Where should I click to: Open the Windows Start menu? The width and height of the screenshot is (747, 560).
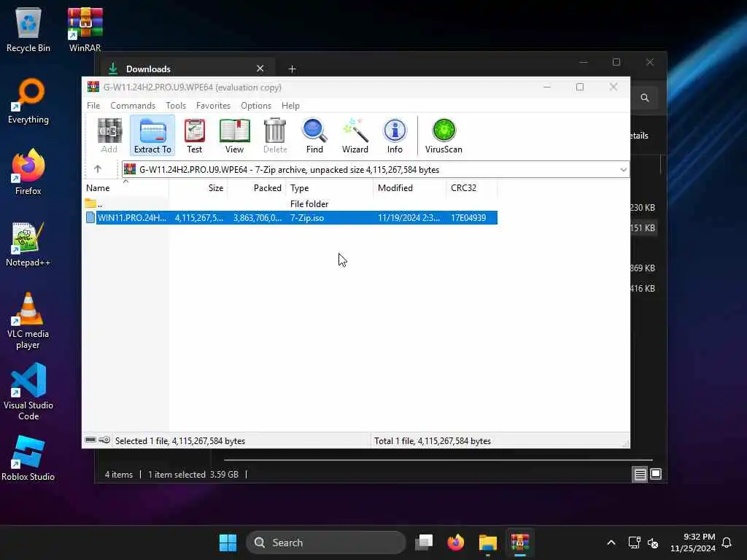pos(228,542)
